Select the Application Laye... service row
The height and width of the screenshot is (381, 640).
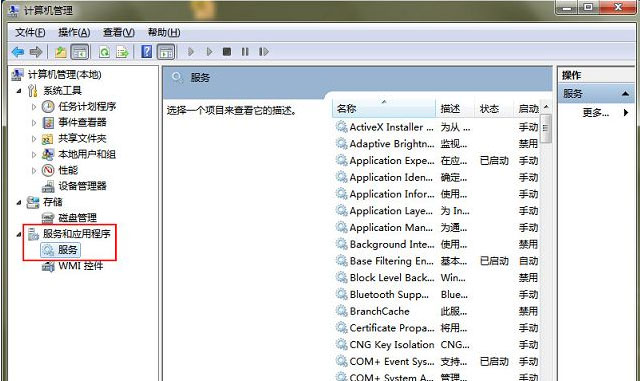(437, 211)
